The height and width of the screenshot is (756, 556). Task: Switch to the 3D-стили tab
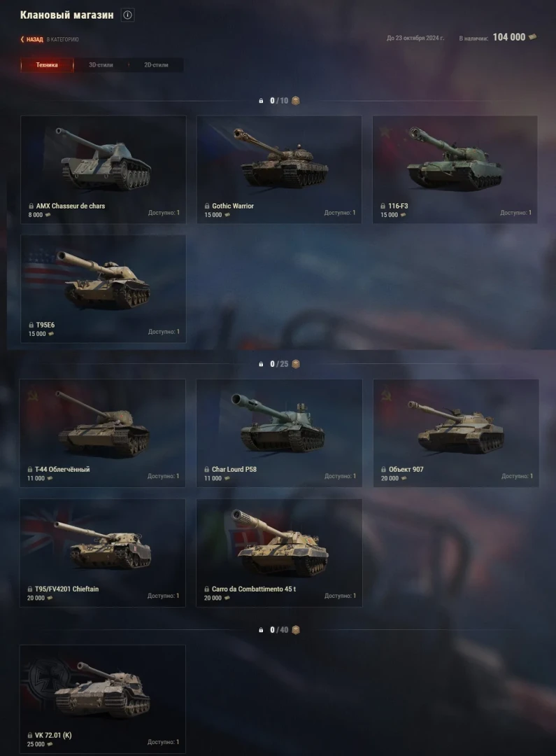pos(101,65)
